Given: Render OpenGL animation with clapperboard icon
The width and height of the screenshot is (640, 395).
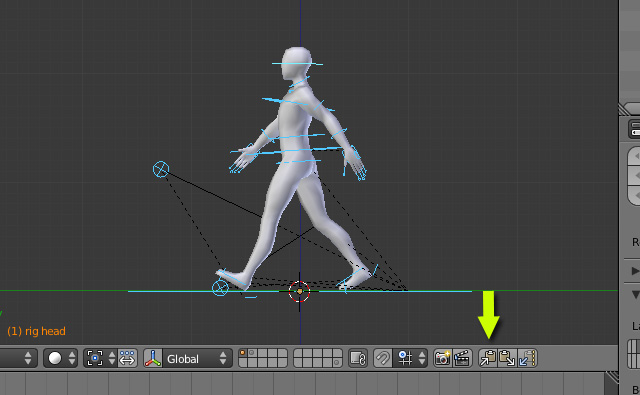Looking at the screenshot, I should click(462, 358).
